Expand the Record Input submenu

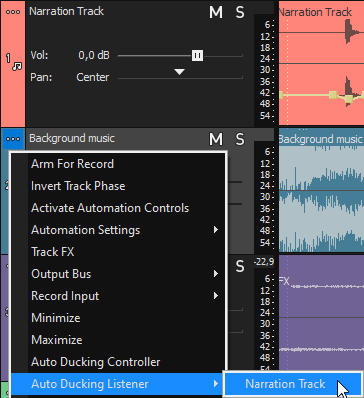(123, 296)
